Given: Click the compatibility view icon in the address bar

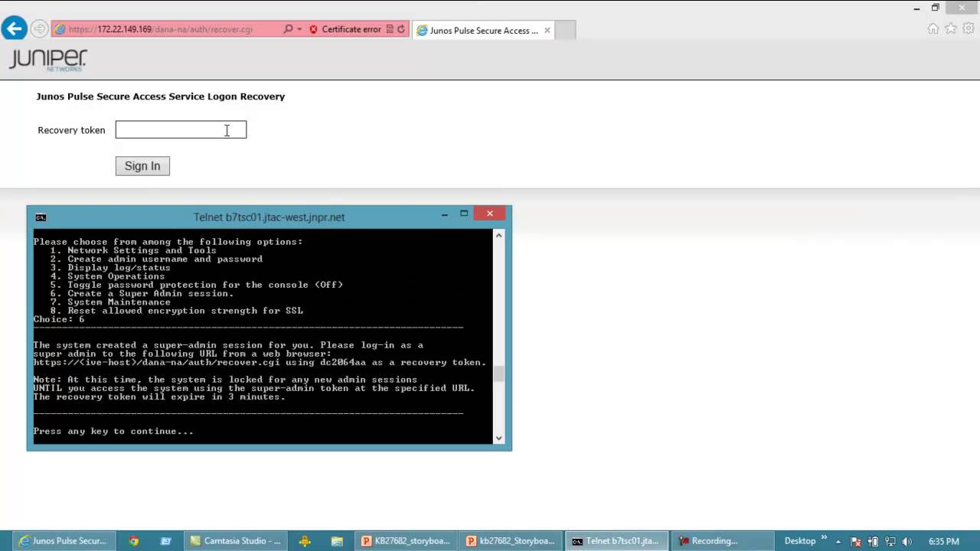Looking at the screenshot, I should pos(390,29).
